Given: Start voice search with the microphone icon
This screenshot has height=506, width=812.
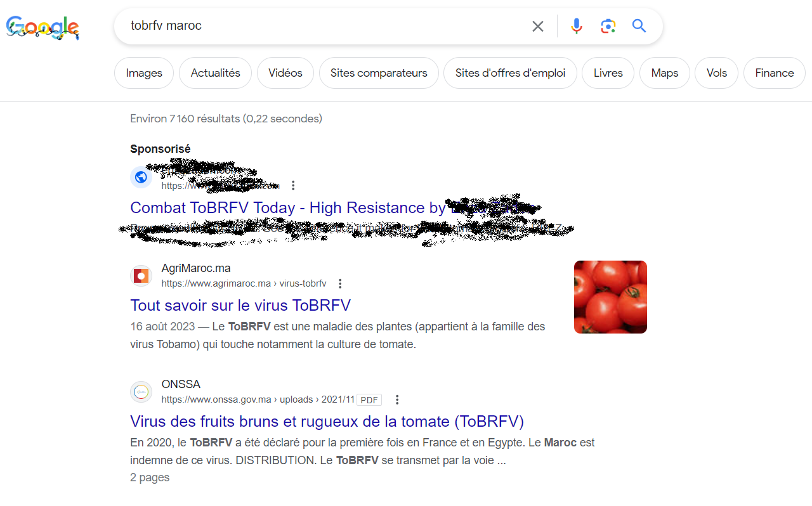Looking at the screenshot, I should click(x=576, y=26).
